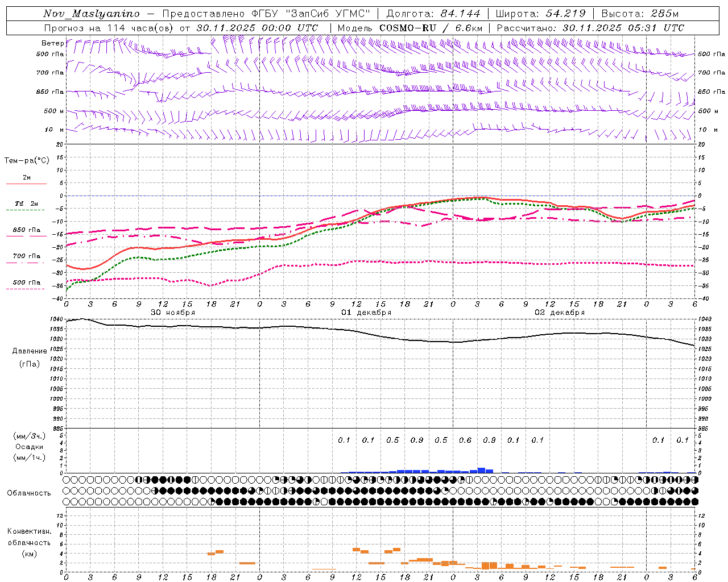Click the line sample under the 2м legend
Image resolution: width=728 pixels, height=582 pixels.
click(x=26, y=184)
